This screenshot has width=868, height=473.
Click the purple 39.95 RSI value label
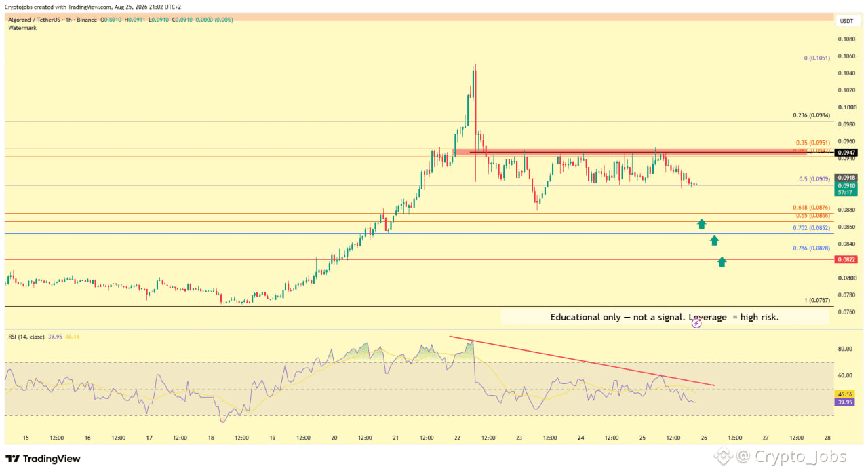(846, 402)
